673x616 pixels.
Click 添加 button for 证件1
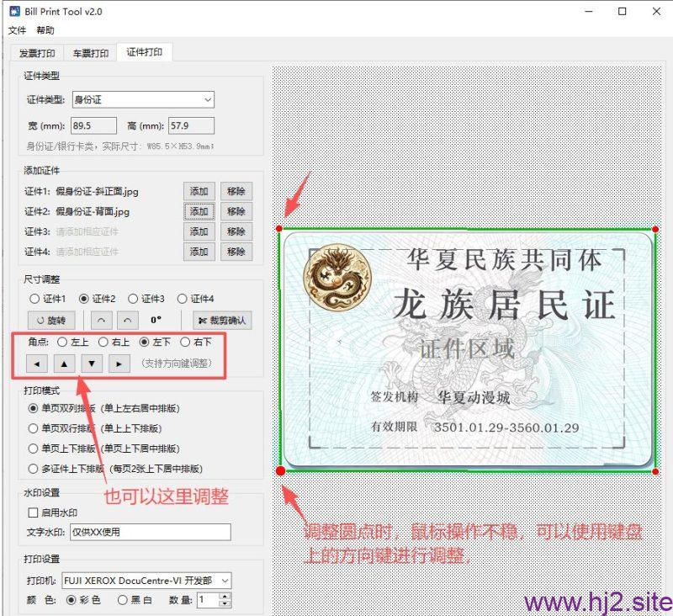pyautogui.click(x=199, y=192)
